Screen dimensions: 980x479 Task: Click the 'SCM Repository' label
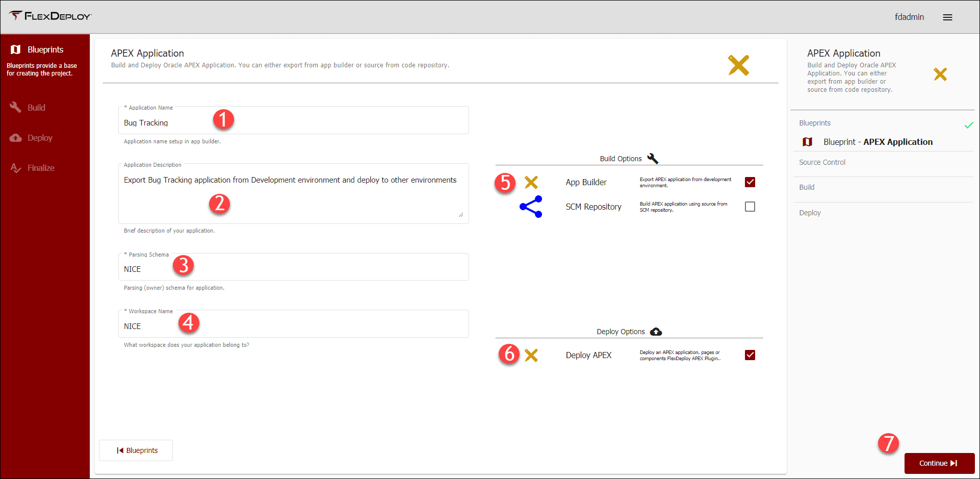point(594,207)
